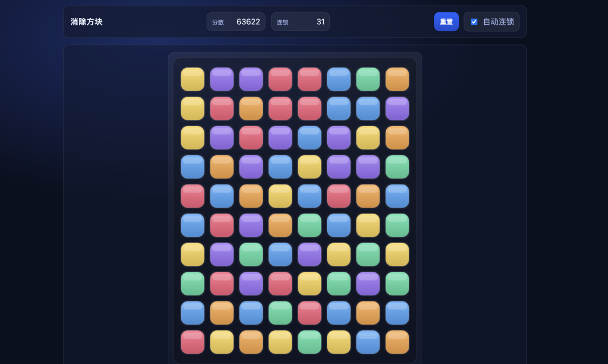Click the 重置 reset button
Image resolution: width=608 pixels, height=364 pixels.
click(x=446, y=22)
